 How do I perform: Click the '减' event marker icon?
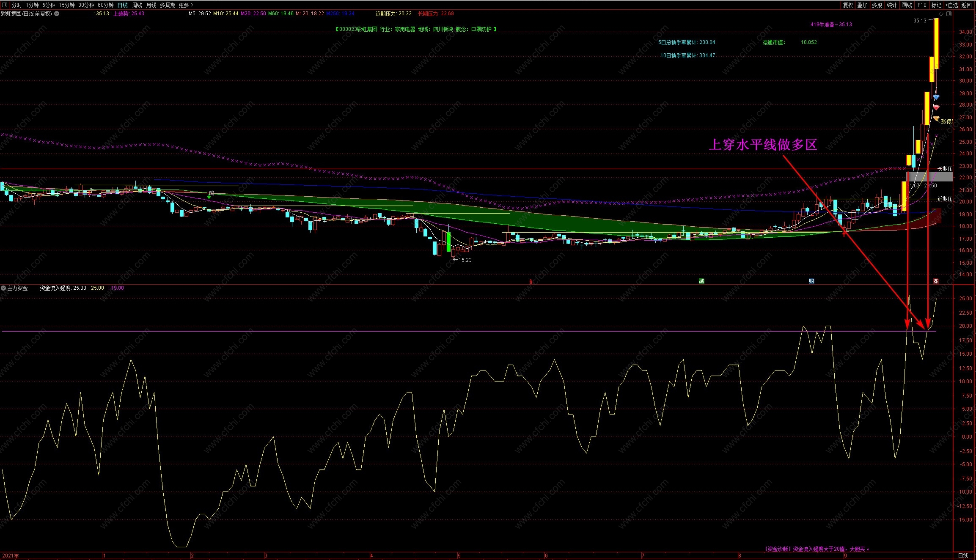(x=701, y=281)
